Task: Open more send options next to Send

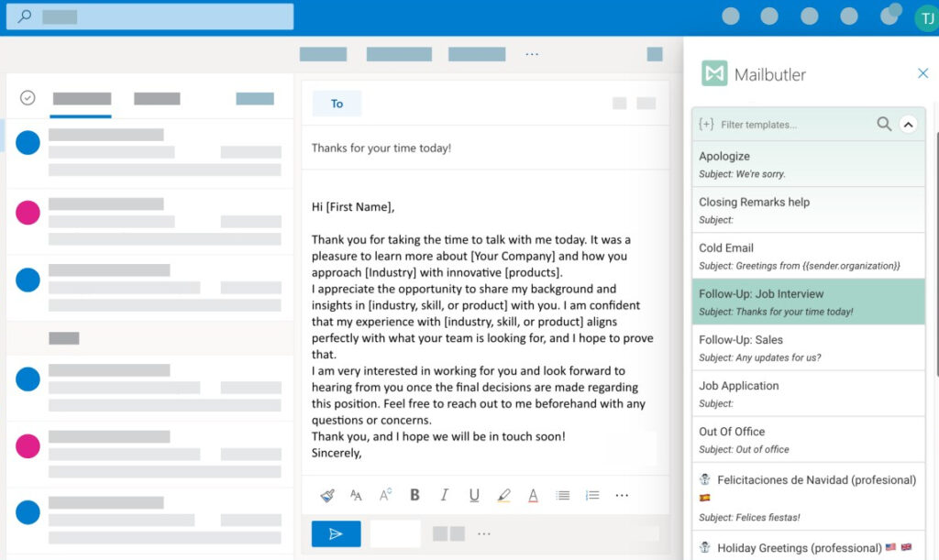Action: [x=484, y=533]
